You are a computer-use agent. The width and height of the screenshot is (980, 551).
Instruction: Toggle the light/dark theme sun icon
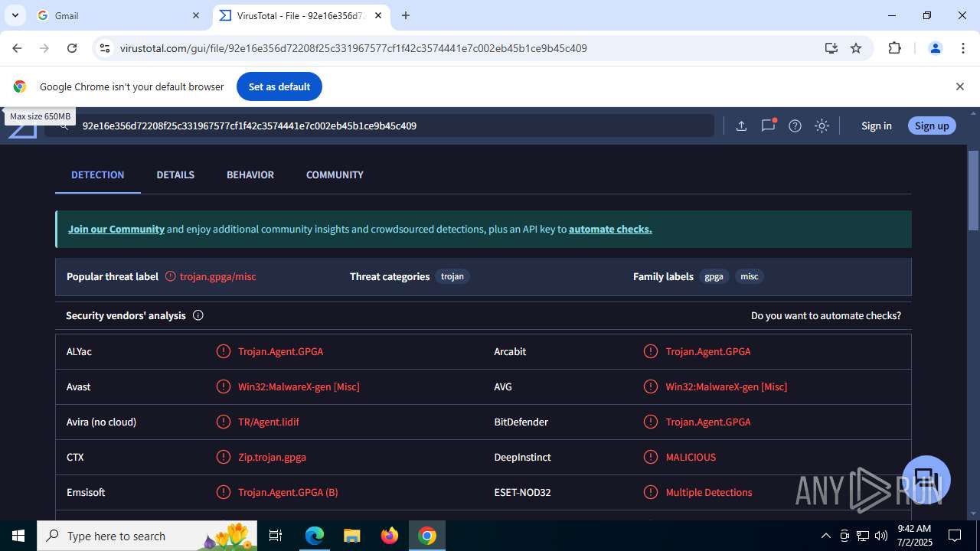[822, 126]
